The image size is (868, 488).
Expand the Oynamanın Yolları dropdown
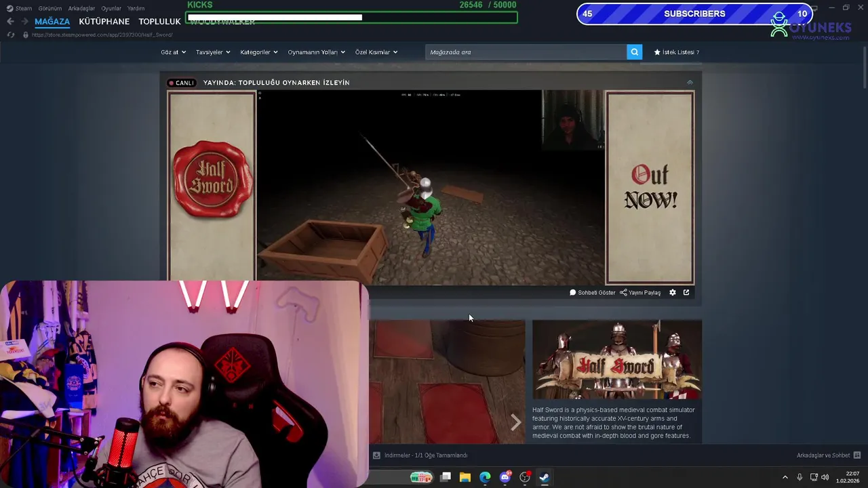316,52
